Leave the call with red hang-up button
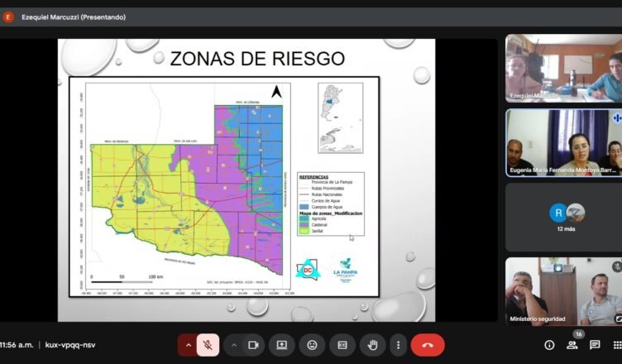622x364 pixels. [428, 345]
